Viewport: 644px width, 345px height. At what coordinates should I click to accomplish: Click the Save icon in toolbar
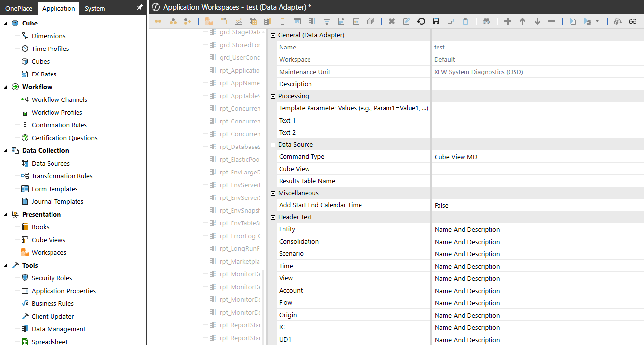click(436, 21)
